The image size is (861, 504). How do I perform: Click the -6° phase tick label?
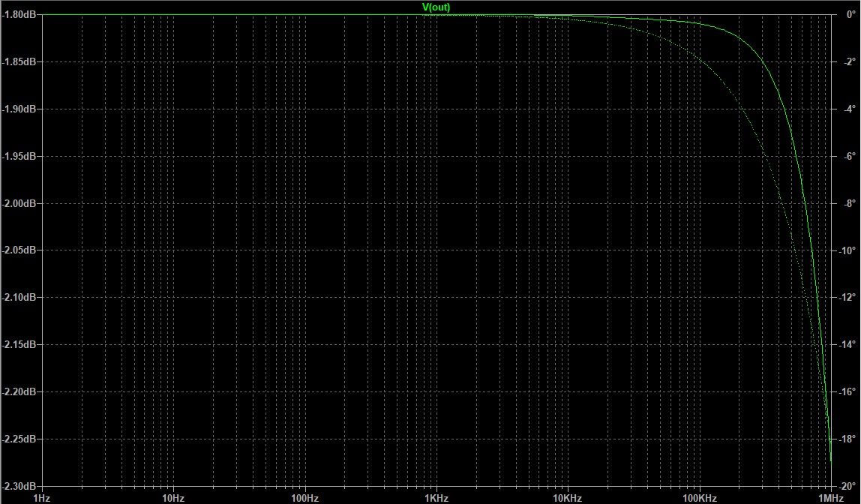tap(845, 156)
